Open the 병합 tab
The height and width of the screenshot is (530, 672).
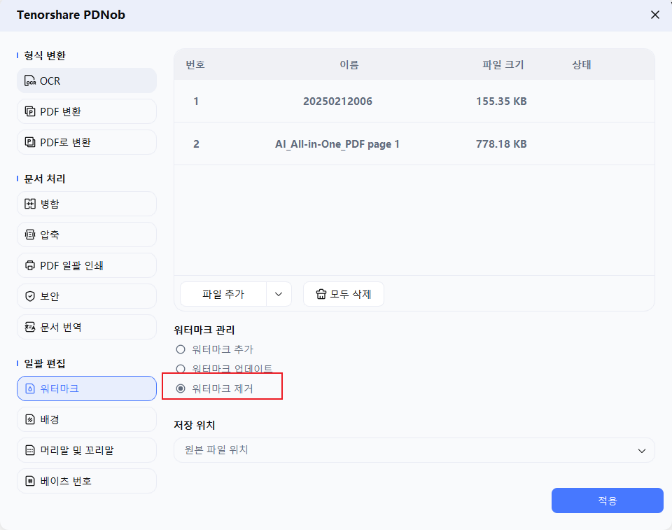(x=87, y=204)
